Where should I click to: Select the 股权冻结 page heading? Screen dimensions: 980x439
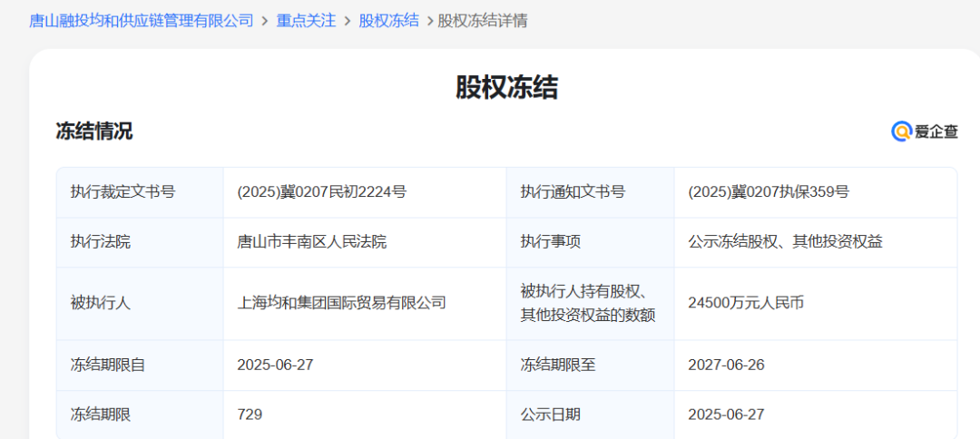(x=506, y=87)
